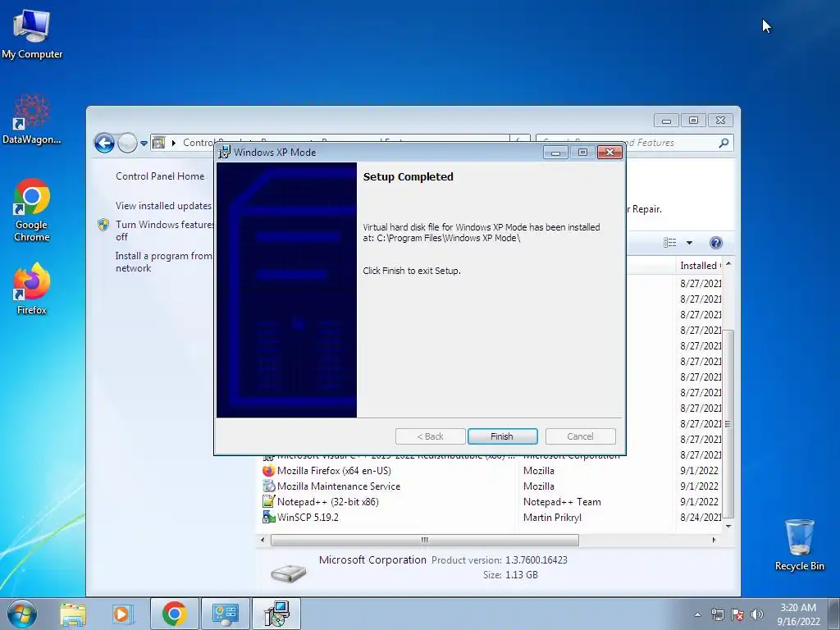Open Control Panel Home link
The image size is (840, 630).
[160, 176]
